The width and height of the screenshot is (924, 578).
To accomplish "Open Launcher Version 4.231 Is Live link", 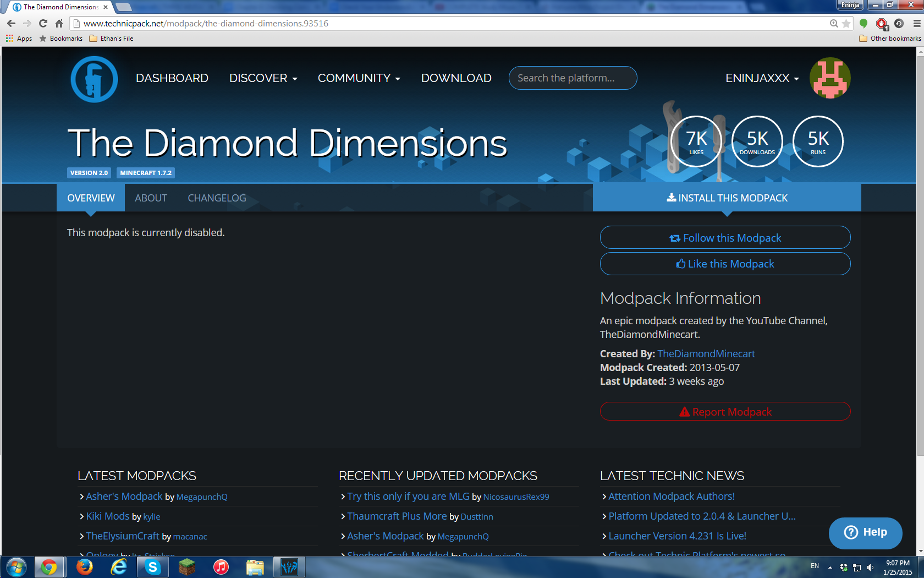I will pyautogui.click(x=678, y=536).
